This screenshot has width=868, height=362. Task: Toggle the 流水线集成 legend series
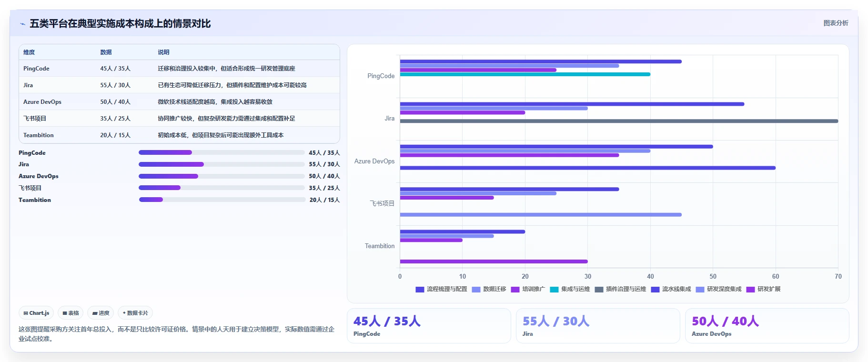click(671, 289)
